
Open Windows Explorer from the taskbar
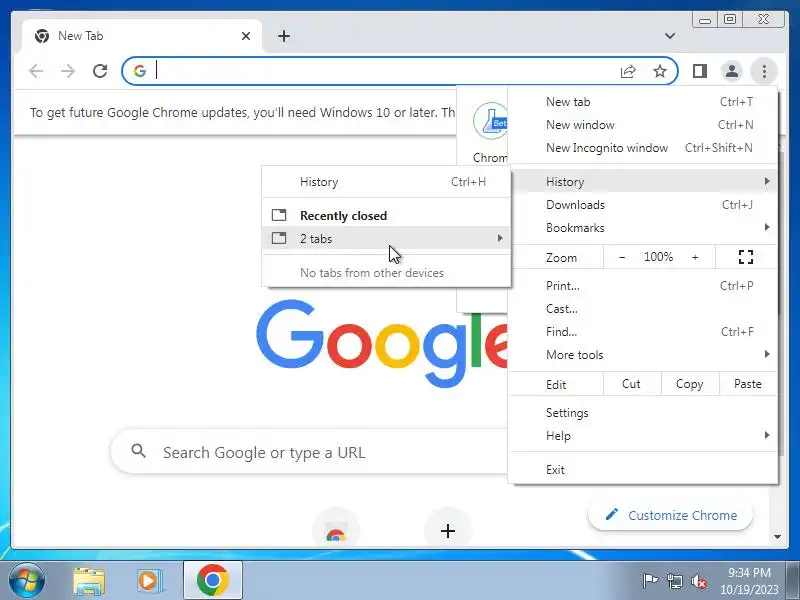(89, 581)
